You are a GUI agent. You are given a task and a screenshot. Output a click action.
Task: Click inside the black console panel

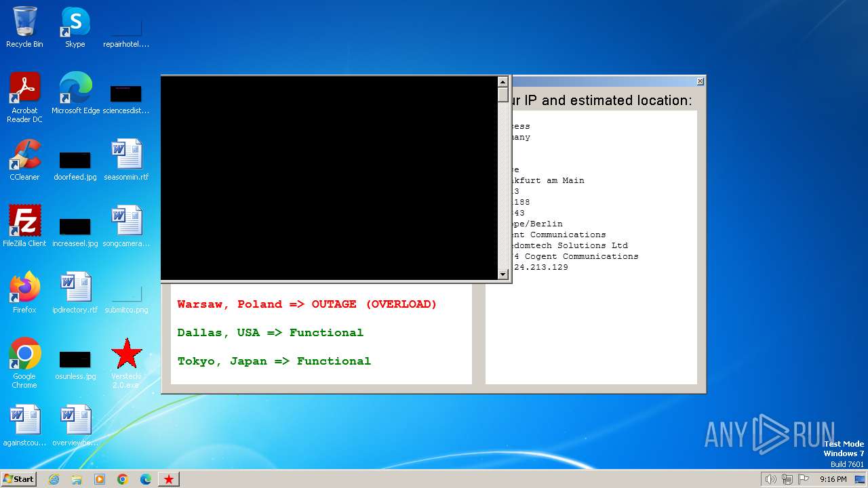[329, 178]
